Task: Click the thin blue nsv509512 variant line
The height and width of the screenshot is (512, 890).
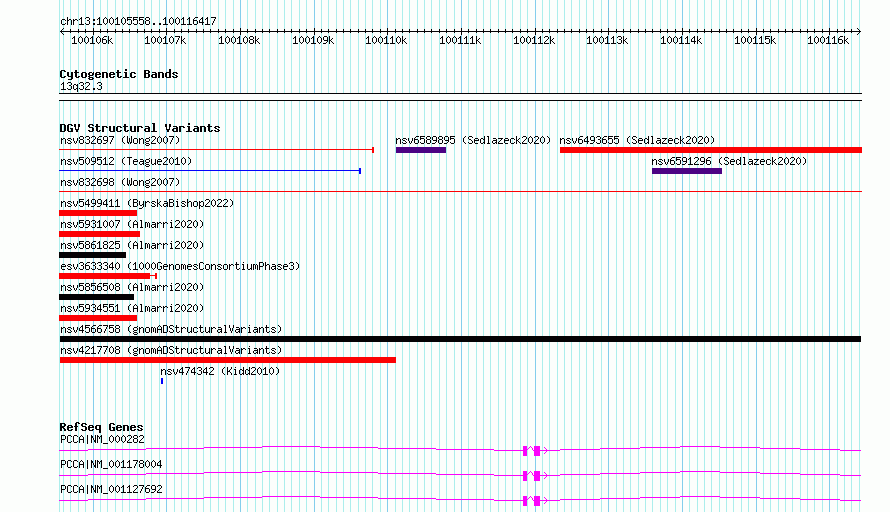Action: point(210,171)
